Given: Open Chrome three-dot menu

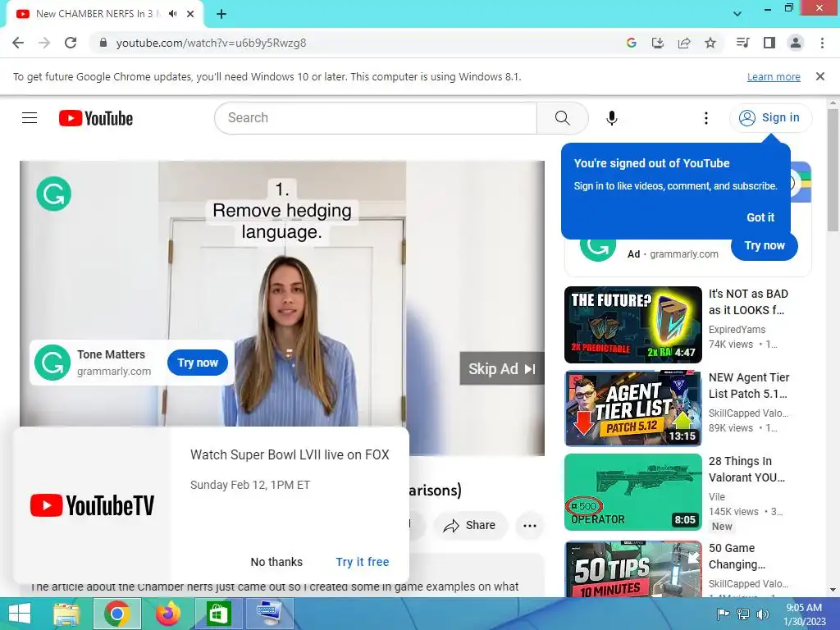Looking at the screenshot, I should point(822,43).
